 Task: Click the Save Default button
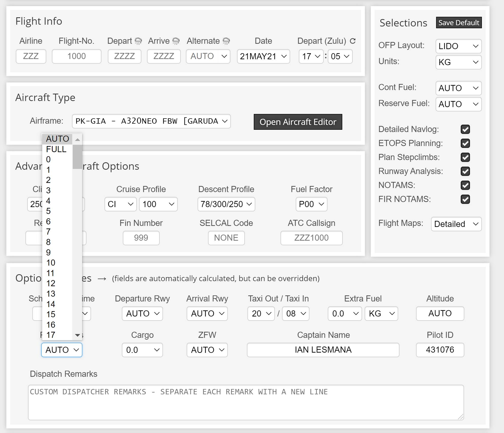(458, 23)
